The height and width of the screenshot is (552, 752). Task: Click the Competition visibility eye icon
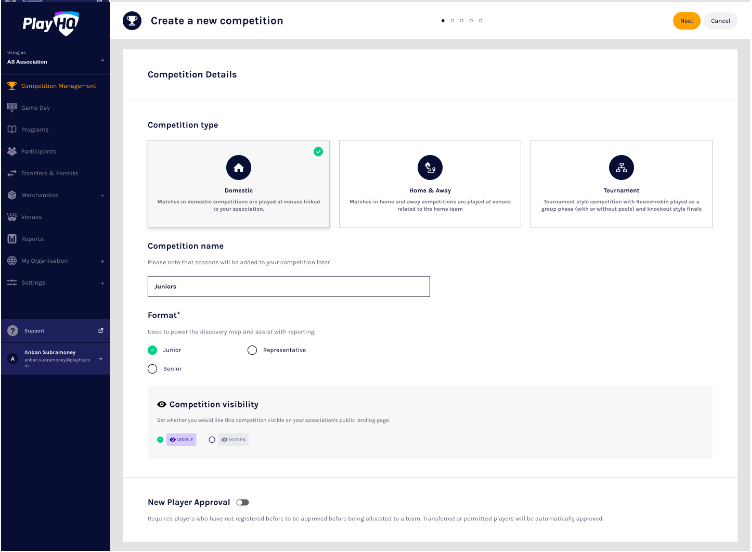[x=162, y=404]
